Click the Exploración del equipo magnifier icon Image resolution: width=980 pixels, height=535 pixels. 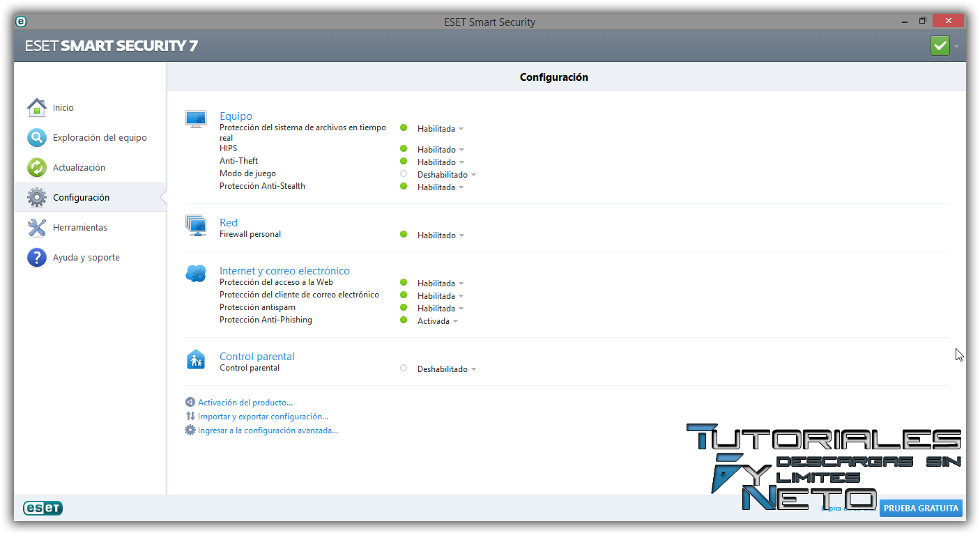tap(37, 138)
